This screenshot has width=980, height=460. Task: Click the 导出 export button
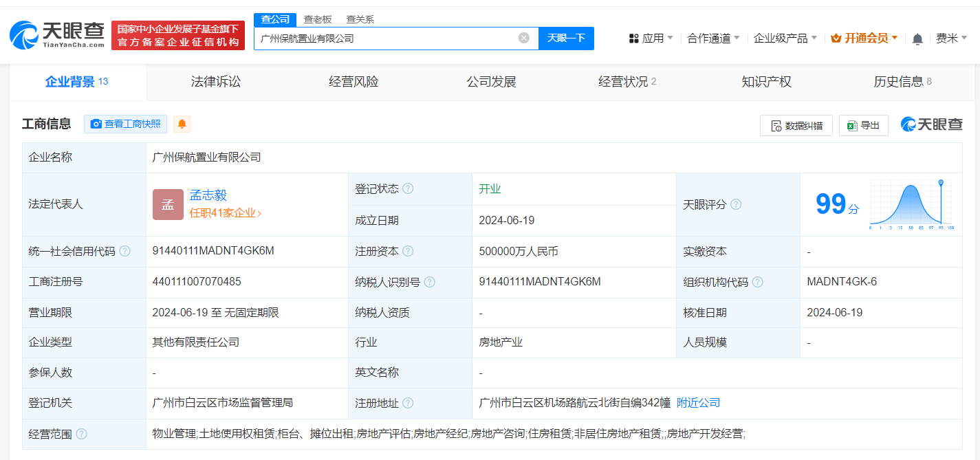point(863,125)
